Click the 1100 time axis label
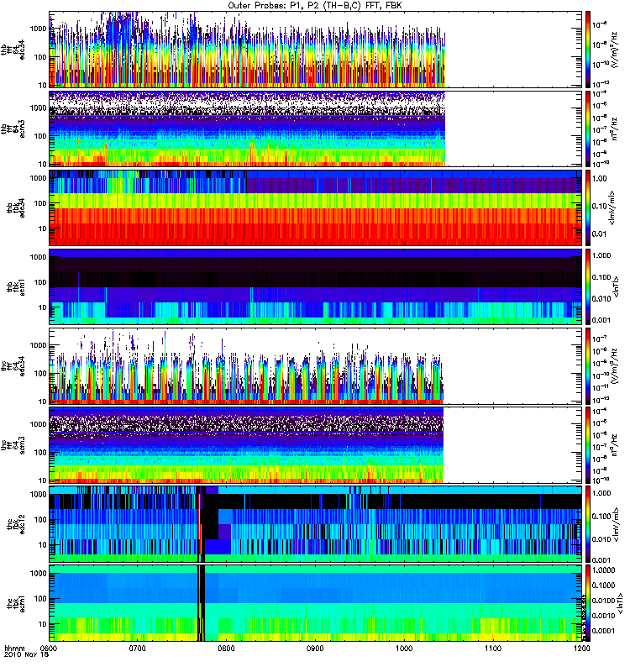The height and width of the screenshot is (672, 630). click(x=493, y=648)
